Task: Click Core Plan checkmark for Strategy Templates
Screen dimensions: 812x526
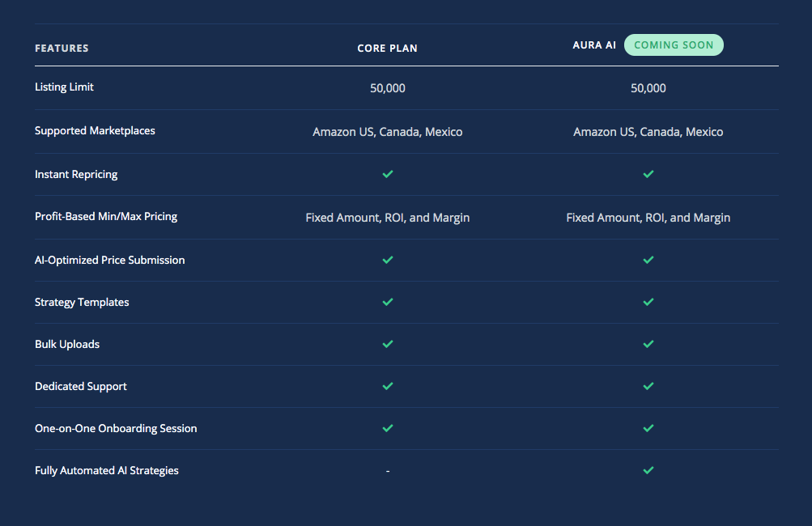Action: 387,302
